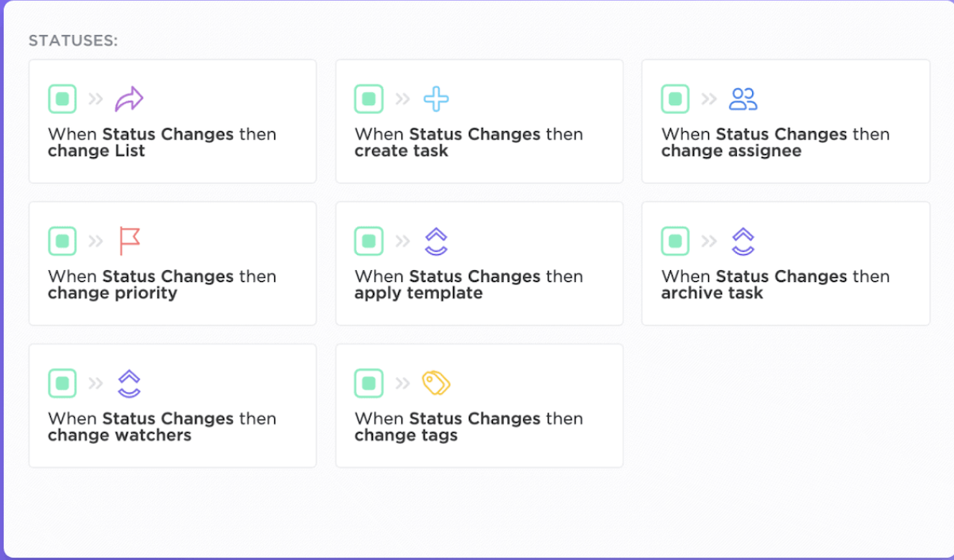Click the purple share arrow change List icon
This screenshot has width=954, height=560.
pyautogui.click(x=129, y=99)
